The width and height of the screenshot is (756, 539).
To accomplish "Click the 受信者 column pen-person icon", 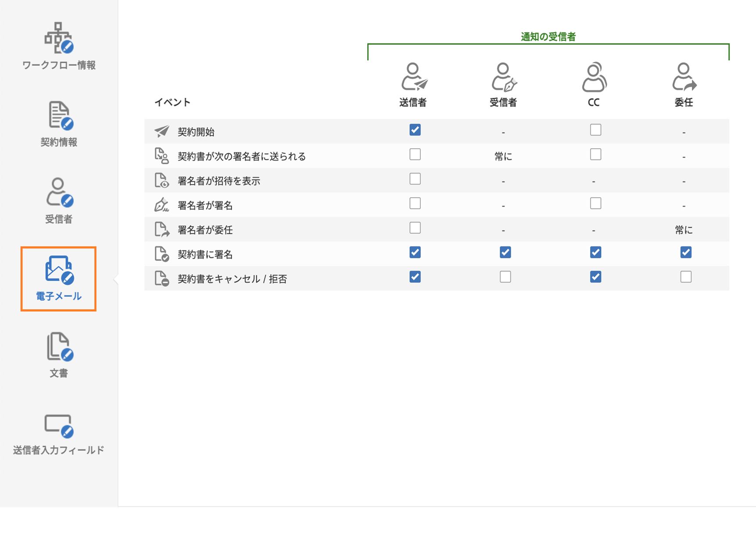I will coord(504,77).
